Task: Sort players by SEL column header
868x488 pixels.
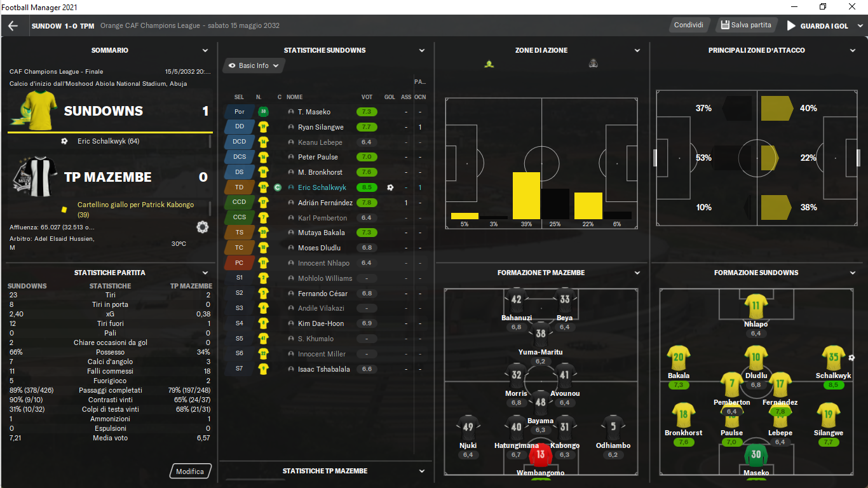Action: [x=239, y=97]
